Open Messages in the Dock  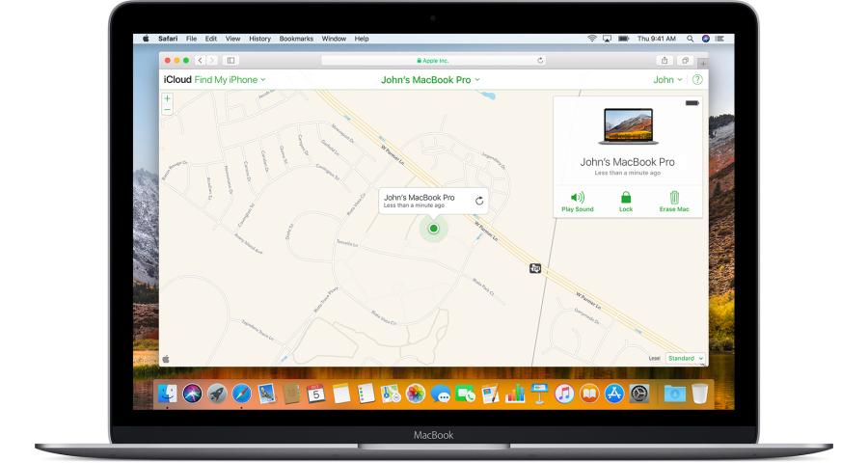click(x=441, y=394)
